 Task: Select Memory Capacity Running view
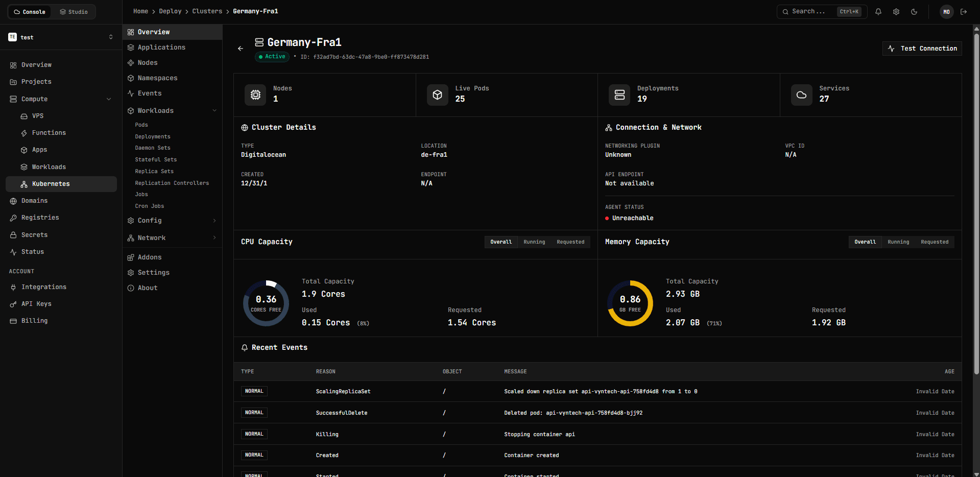pyautogui.click(x=898, y=242)
